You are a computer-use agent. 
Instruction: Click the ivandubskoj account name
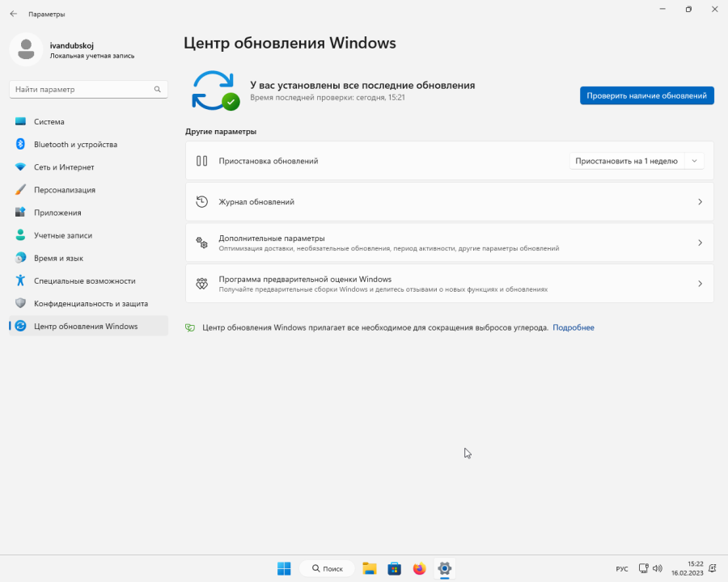click(x=72, y=45)
